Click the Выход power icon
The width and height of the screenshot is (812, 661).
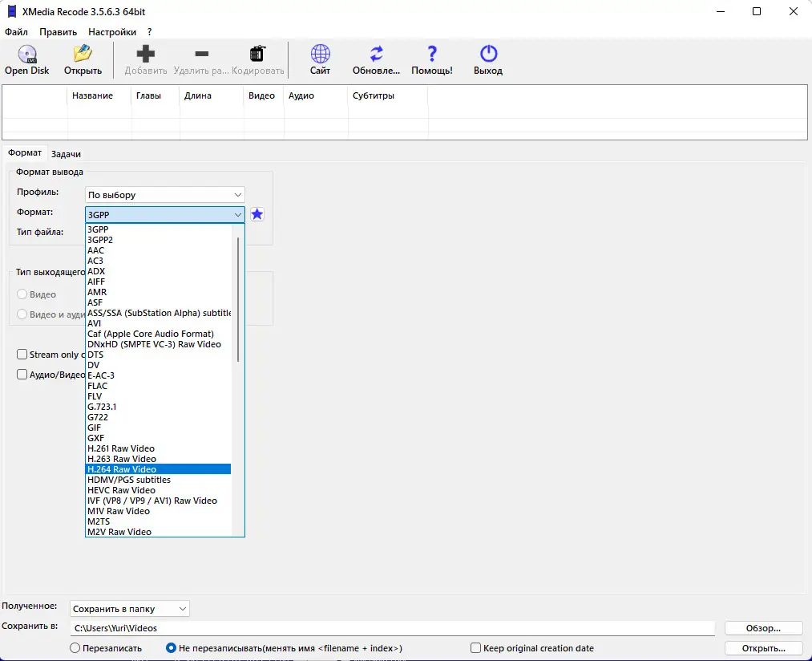pyautogui.click(x=488, y=54)
